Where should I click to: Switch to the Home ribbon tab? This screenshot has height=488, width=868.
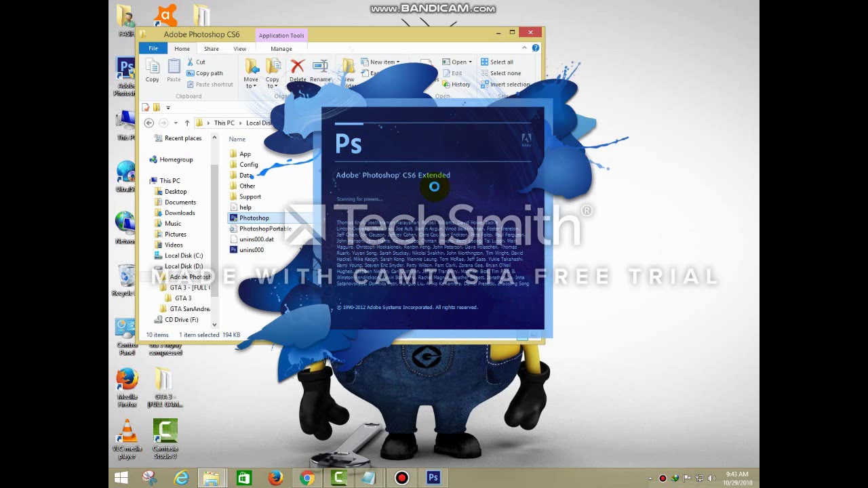[x=182, y=49]
